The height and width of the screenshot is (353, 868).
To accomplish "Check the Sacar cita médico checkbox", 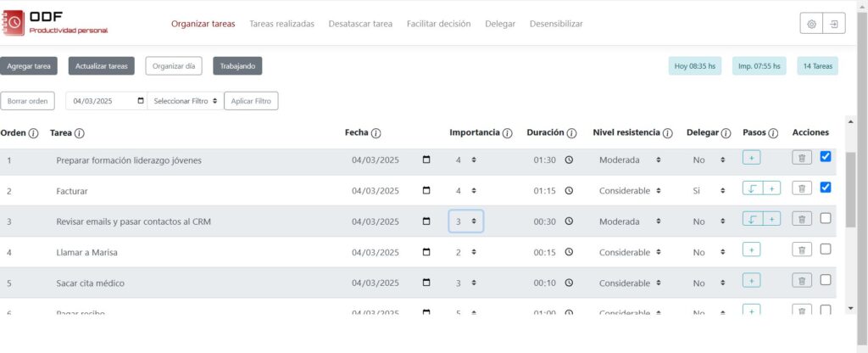I will pyautogui.click(x=826, y=279).
